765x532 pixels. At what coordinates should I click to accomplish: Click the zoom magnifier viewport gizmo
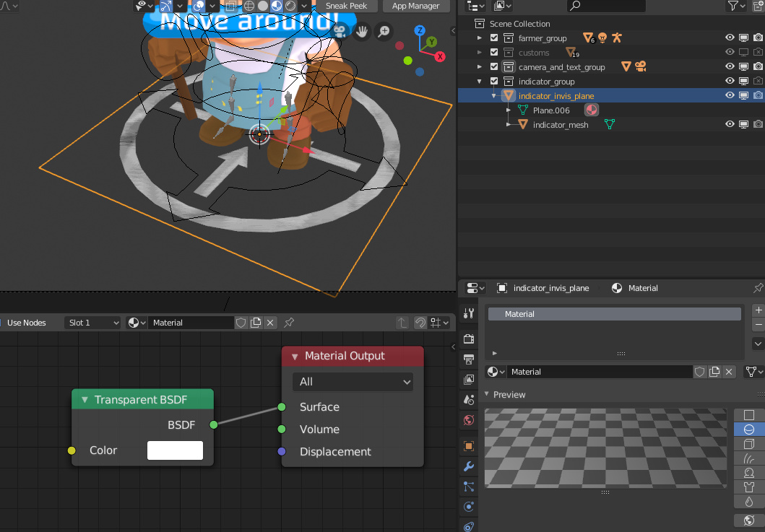click(x=384, y=32)
